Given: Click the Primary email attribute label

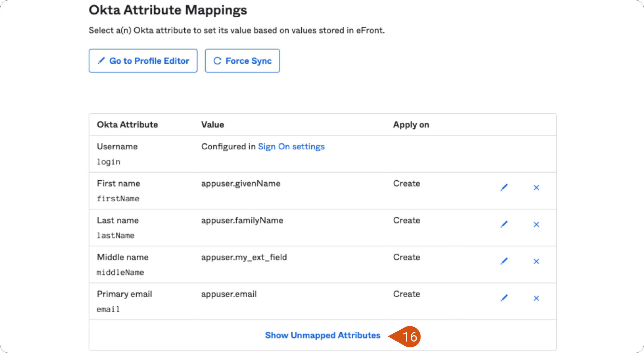Looking at the screenshot, I should coord(124,294).
